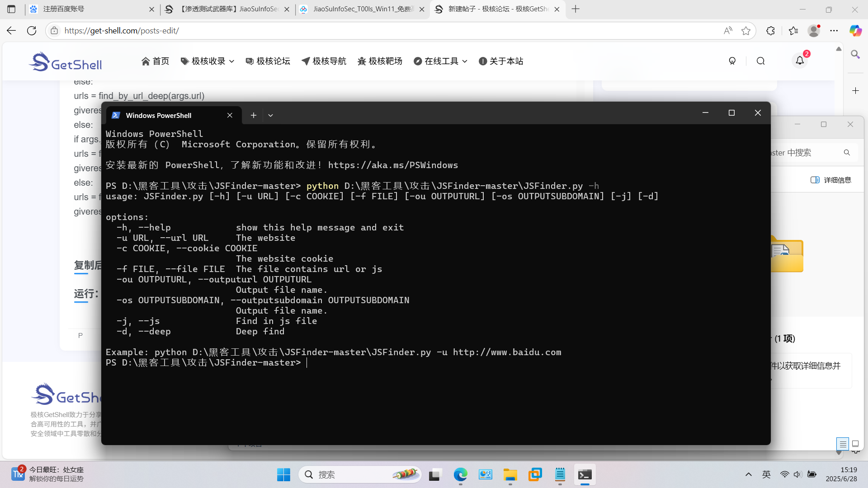Open the Copilot sidebar icon
The image size is (868, 488).
pyautogui.click(x=855, y=30)
